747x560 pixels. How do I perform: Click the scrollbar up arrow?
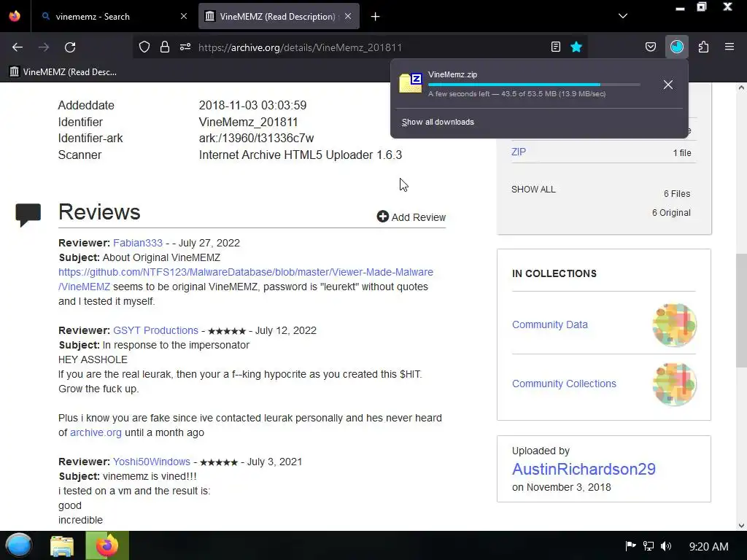click(741, 87)
